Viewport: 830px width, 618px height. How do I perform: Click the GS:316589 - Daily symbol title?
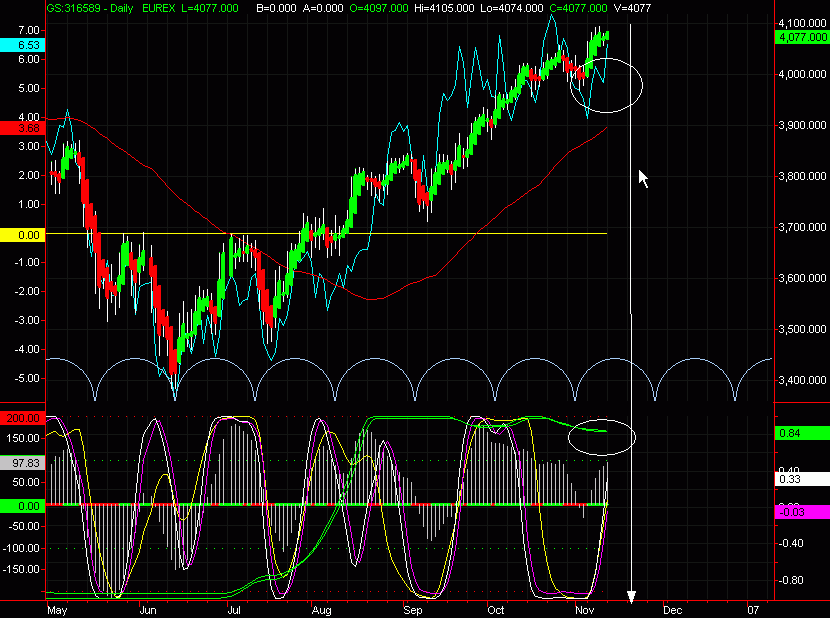coord(90,8)
